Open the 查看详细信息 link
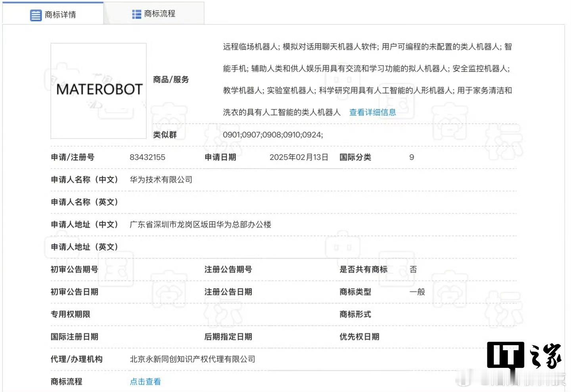The image size is (571, 392). click(x=372, y=112)
